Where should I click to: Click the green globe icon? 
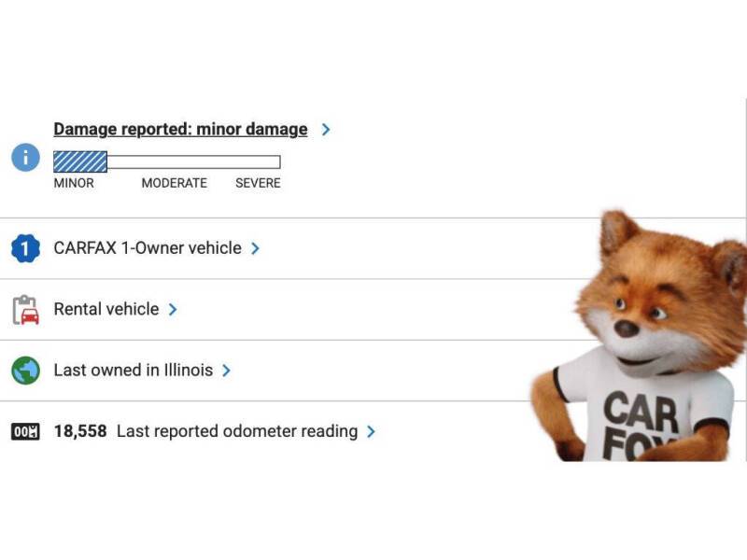(x=25, y=370)
